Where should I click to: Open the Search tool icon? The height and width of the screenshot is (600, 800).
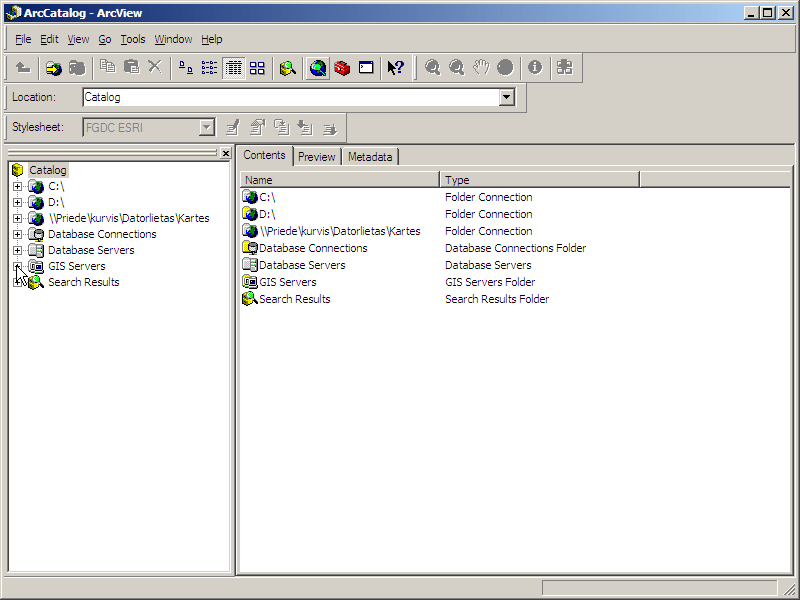pos(288,67)
